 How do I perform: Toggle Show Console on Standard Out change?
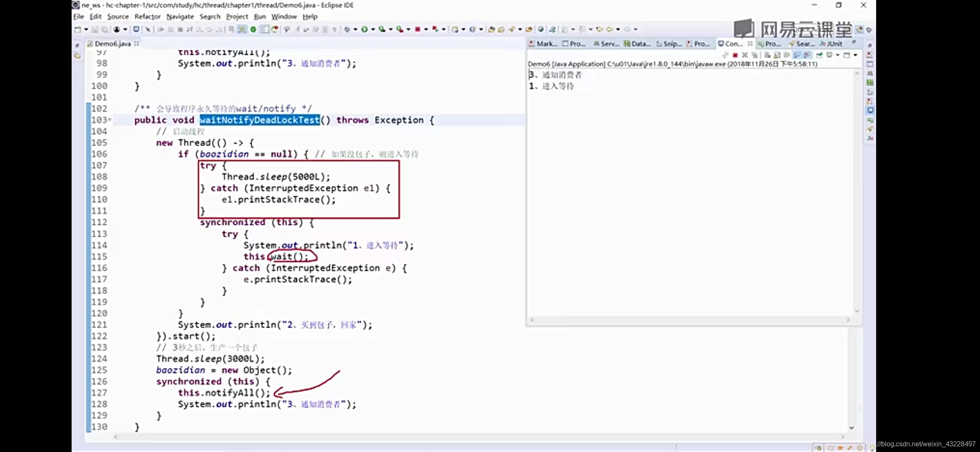click(x=797, y=55)
